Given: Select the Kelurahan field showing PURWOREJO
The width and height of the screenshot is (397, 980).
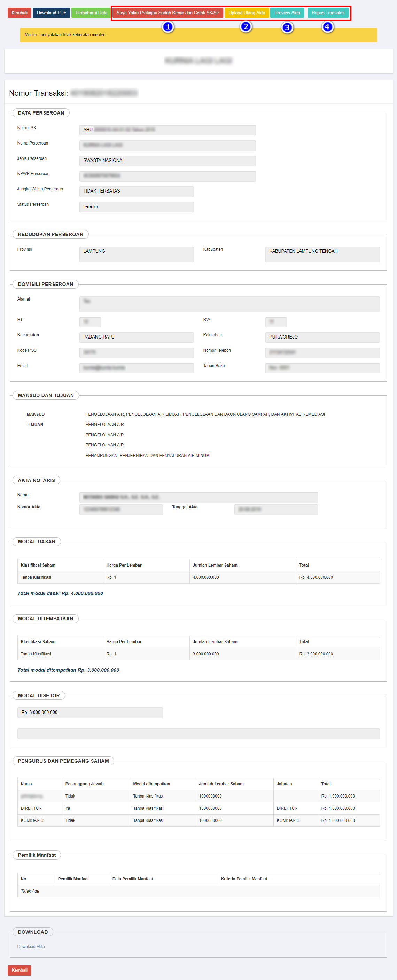Looking at the screenshot, I should click(322, 337).
